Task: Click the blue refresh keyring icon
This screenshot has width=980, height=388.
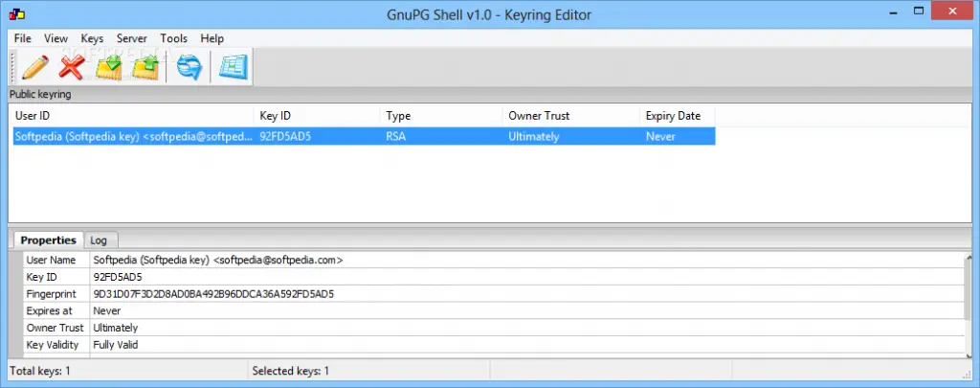Action: click(189, 68)
